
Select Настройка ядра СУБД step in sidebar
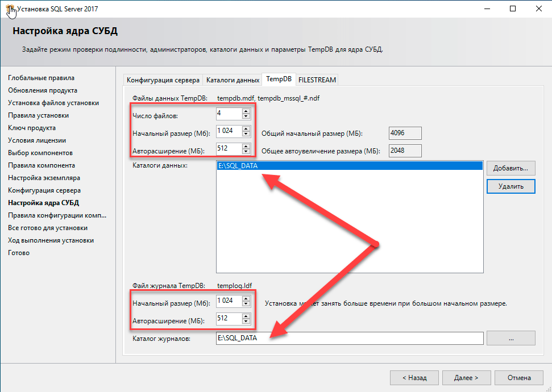(x=44, y=203)
